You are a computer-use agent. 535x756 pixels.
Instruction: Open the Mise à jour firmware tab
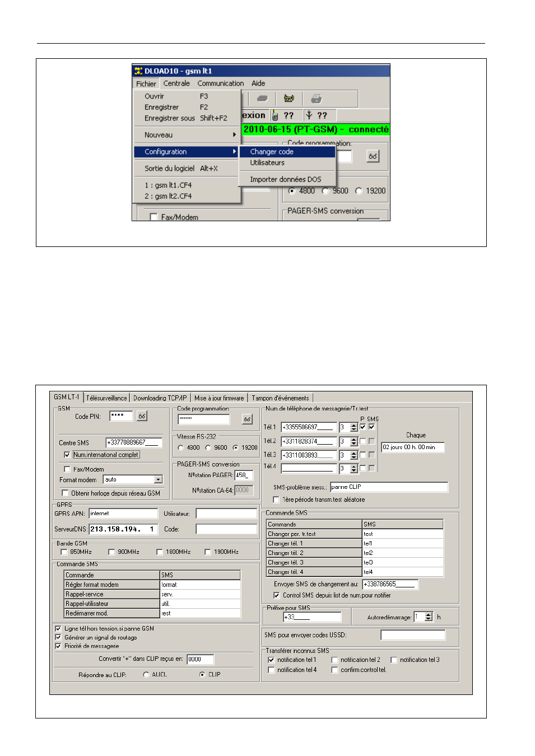click(219, 398)
